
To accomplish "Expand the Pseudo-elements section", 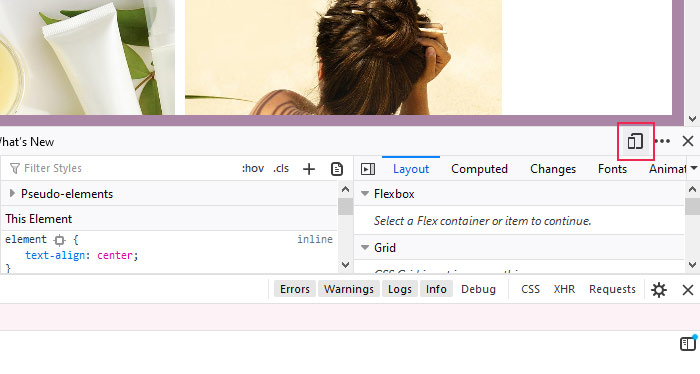I will 12,193.
